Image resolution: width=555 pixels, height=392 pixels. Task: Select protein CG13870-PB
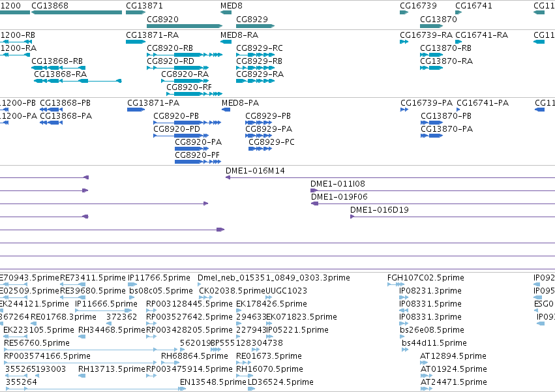pos(446,116)
